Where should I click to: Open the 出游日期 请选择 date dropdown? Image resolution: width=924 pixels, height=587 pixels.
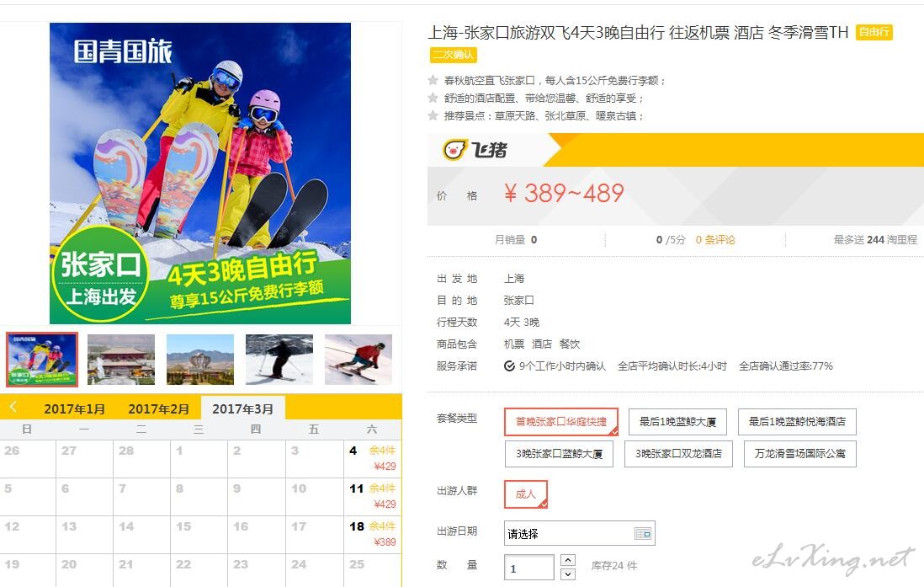point(579,533)
